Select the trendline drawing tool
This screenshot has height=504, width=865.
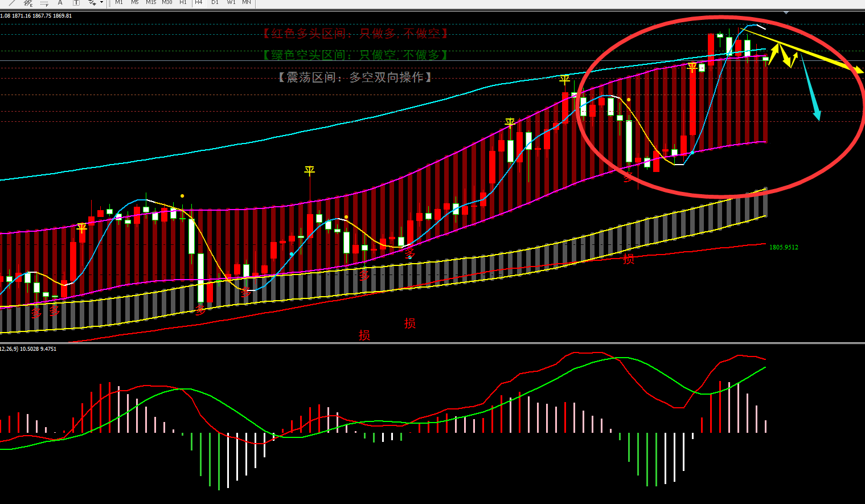tap(12, 3)
